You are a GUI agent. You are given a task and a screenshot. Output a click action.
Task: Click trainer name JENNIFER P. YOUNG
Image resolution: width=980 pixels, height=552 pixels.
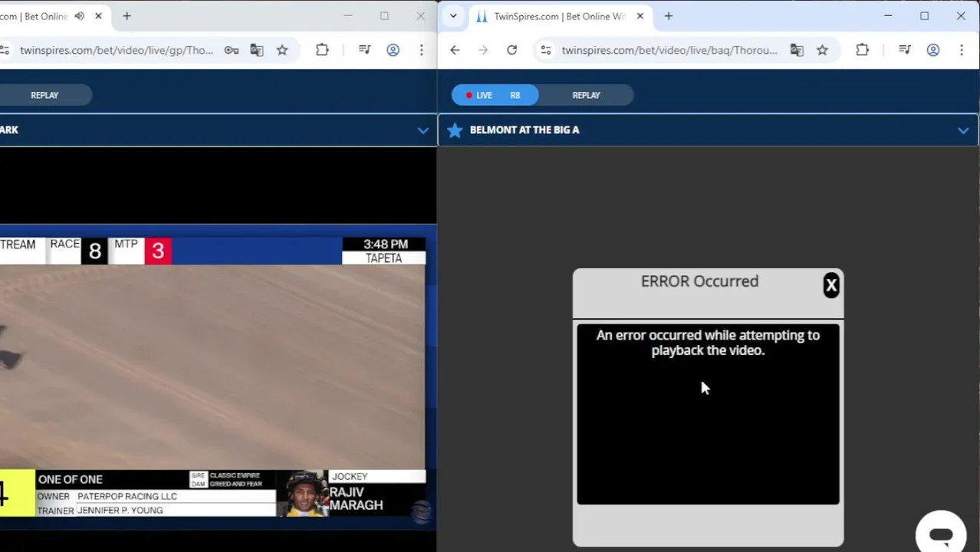tap(120, 511)
